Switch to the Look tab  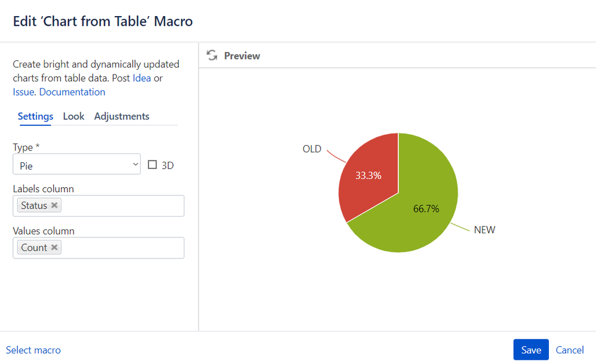(73, 116)
